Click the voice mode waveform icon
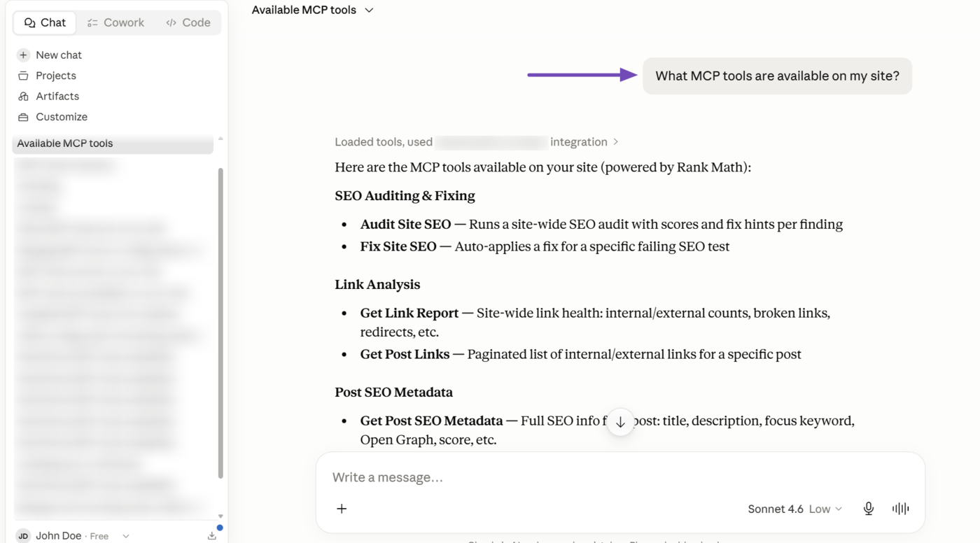 [x=901, y=509]
